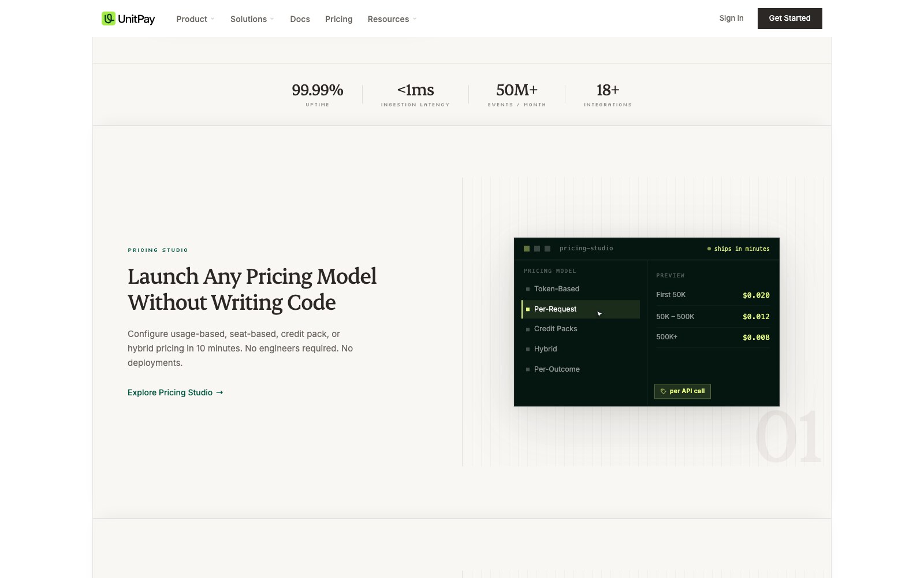Screen dimensions: 924x578
Task: Choose the Credit Packs pricing model
Action: (x=580, y=329)
